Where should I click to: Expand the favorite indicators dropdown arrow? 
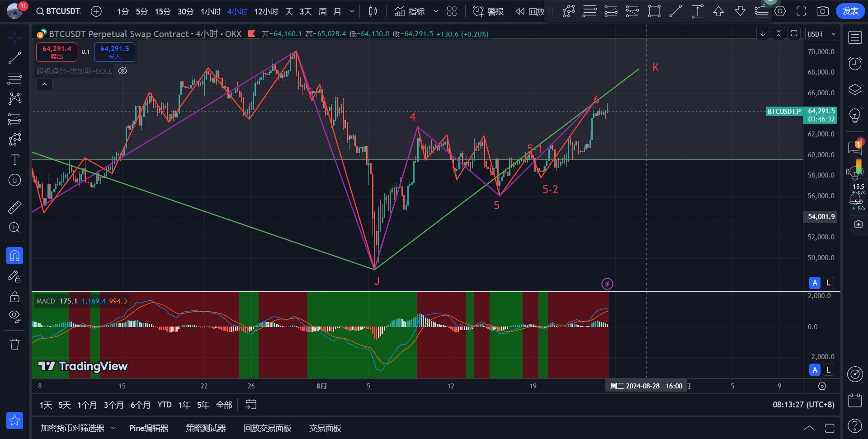click(436, 11)
